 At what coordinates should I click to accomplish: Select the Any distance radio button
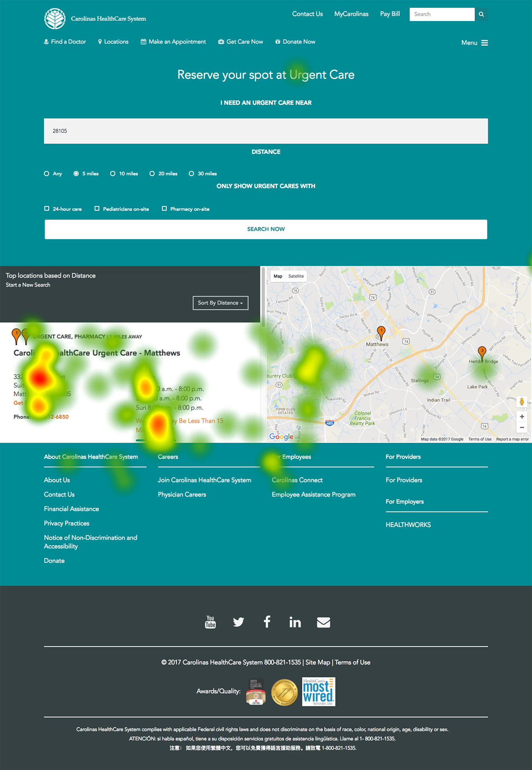click(47, 174)
